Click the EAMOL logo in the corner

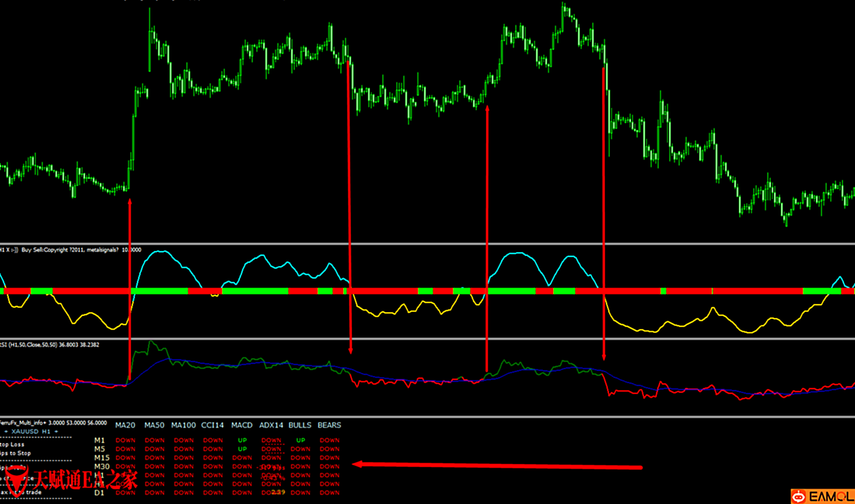(x=822, y=496)
